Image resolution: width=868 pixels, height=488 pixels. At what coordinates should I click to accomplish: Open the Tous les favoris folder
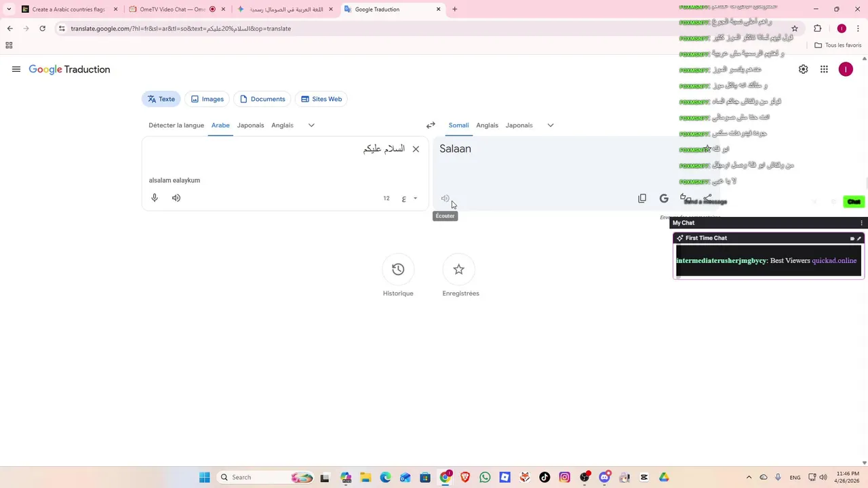coord(837,45)
